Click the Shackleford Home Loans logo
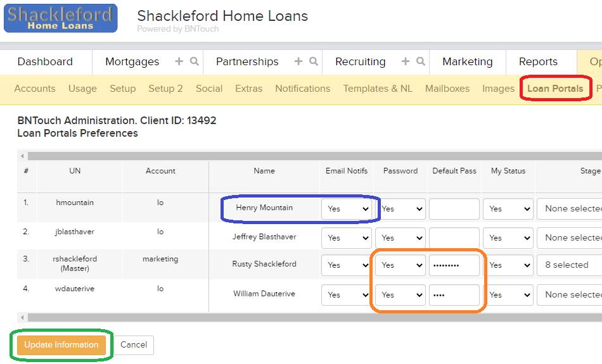Viewport: 602px width, 364px height. [61, 18]
